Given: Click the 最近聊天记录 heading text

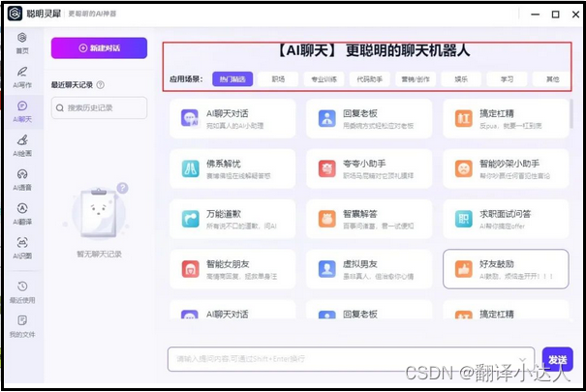Looking at the screenshot, I should tap(72, 85).
